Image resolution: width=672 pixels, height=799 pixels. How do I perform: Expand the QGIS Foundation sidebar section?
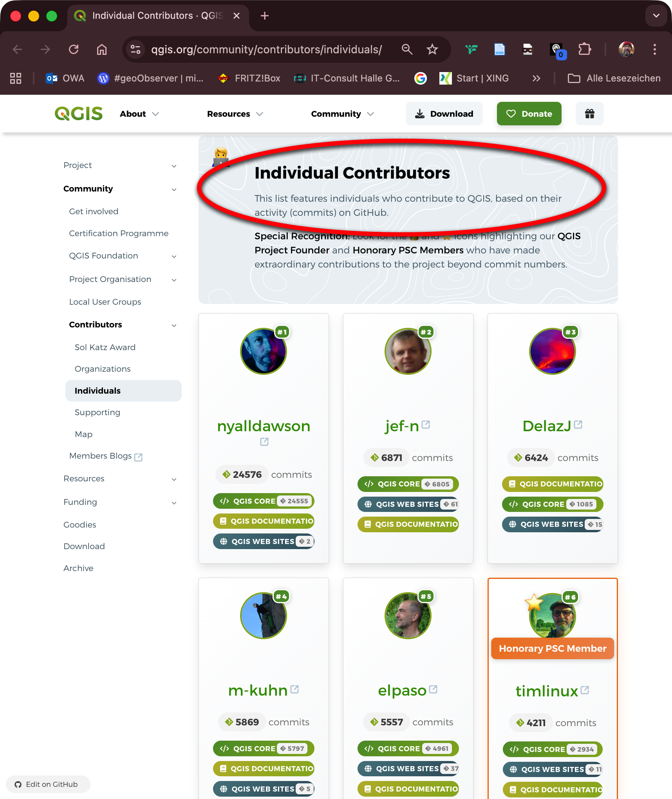[174, 256]
